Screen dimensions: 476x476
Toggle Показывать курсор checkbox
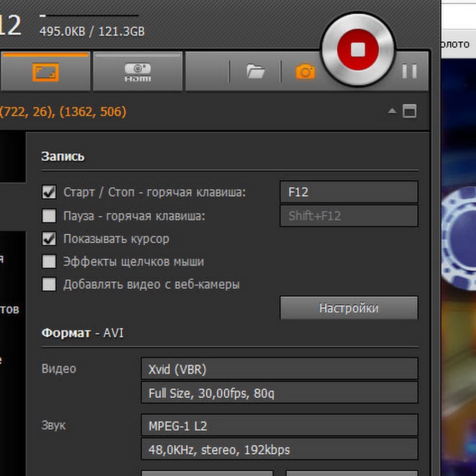tap(49, 239)
